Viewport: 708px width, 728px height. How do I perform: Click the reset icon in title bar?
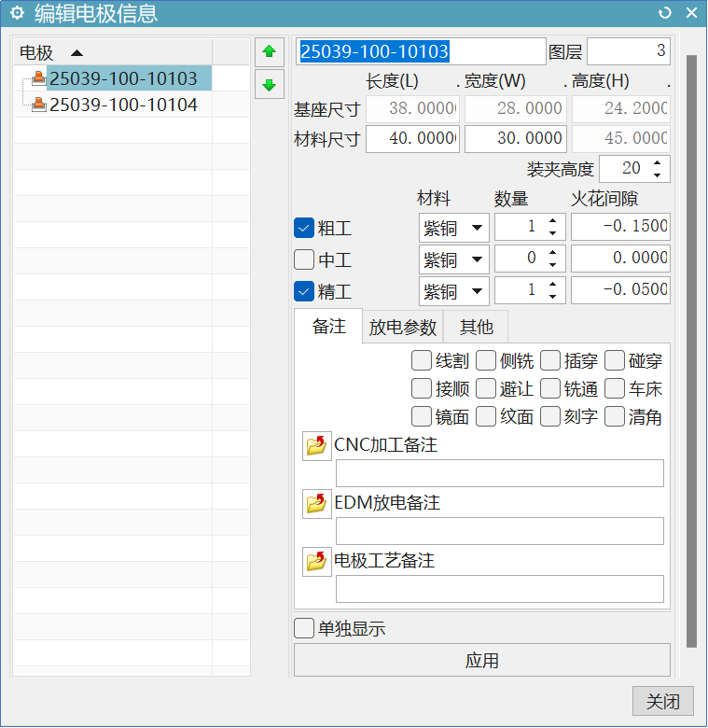click(x=664, y=13)
